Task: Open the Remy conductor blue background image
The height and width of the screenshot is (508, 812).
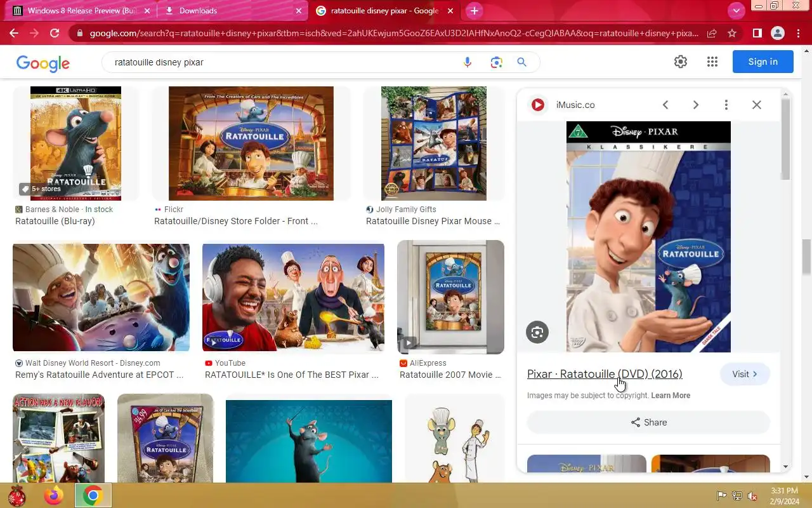Action: tap(309, 441)
